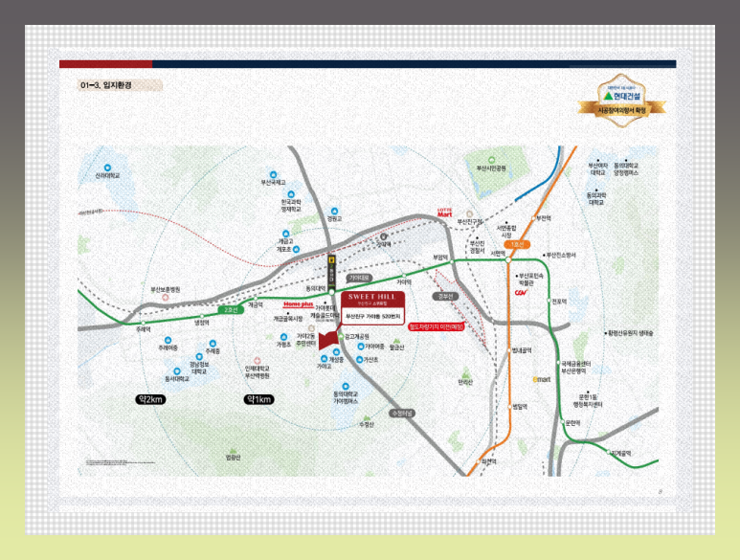The width and height of the screenshot is (740, 560).
Task: Select the Lotte Mart logo on map
Action: [x=444, y=213]
